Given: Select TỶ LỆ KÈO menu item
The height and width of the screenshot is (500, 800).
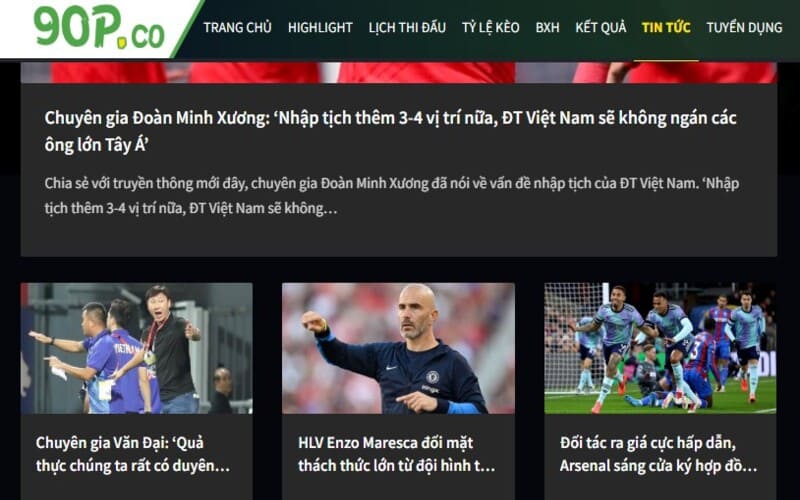Looking at the screenshot, I should coord(490,28).
